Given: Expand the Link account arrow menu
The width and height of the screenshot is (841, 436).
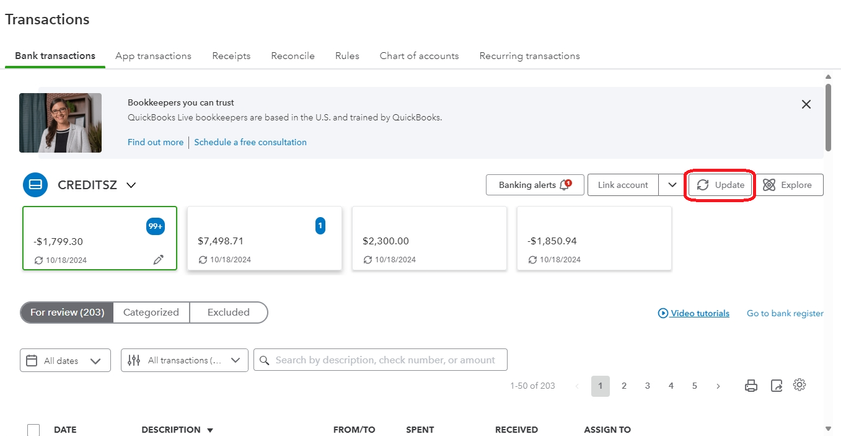Looking at the screenshot, I should [670, 185].
